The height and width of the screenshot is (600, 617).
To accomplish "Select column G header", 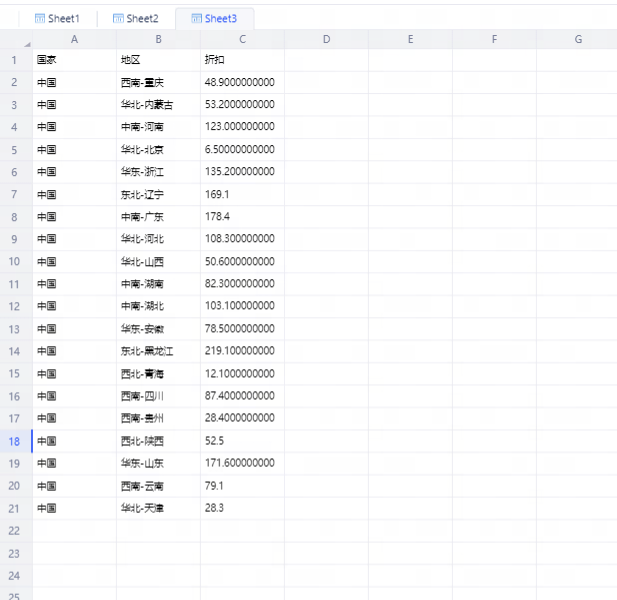I will (578, 39).
